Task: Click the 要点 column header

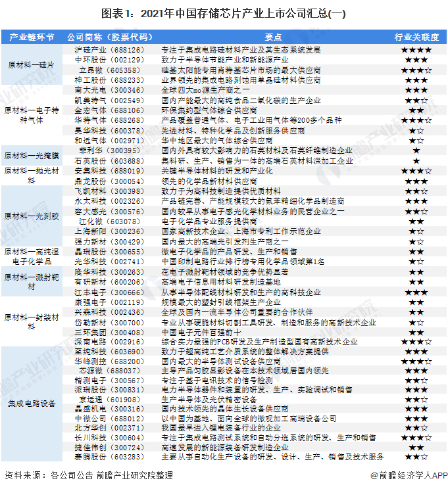Action: coord(273,37)
